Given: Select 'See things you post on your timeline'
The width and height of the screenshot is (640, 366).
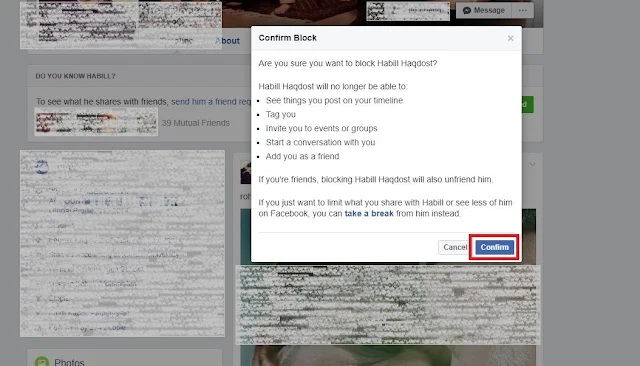Looking at the screenshot, I should pos(334,100).
